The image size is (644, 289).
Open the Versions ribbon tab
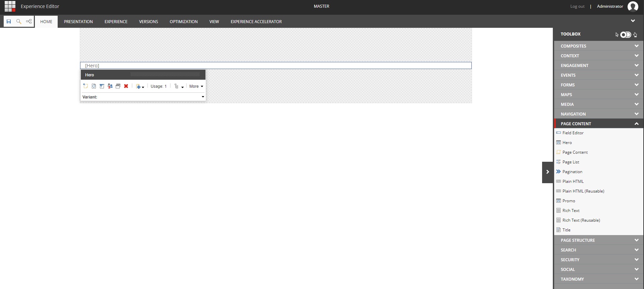coord(149,22)
